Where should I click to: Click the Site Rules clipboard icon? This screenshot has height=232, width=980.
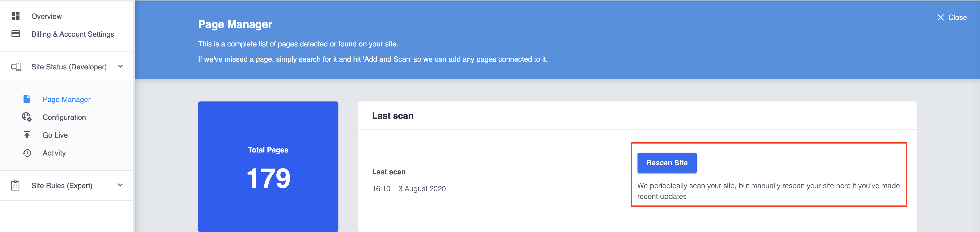coord(16,186)
